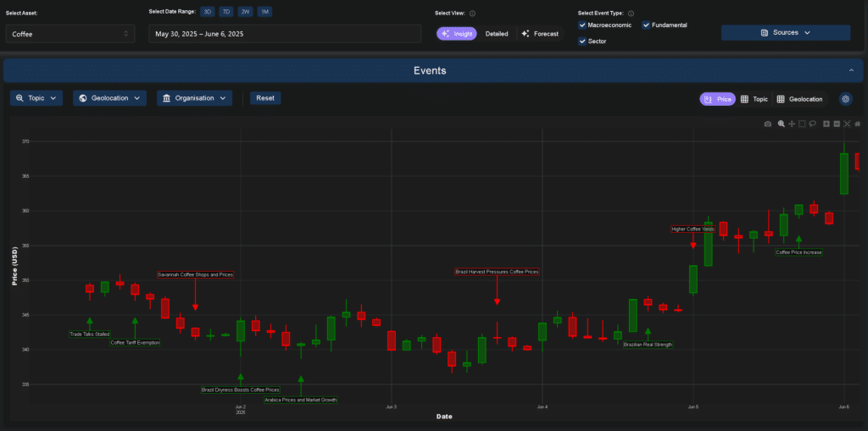Download chart as PNG camera icon
This screenshot has height=431, width=868.
pos(768,124)
